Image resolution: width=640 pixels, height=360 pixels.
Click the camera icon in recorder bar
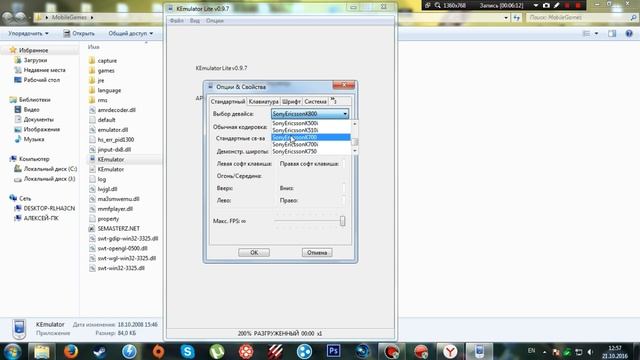(x=546, y=5)
